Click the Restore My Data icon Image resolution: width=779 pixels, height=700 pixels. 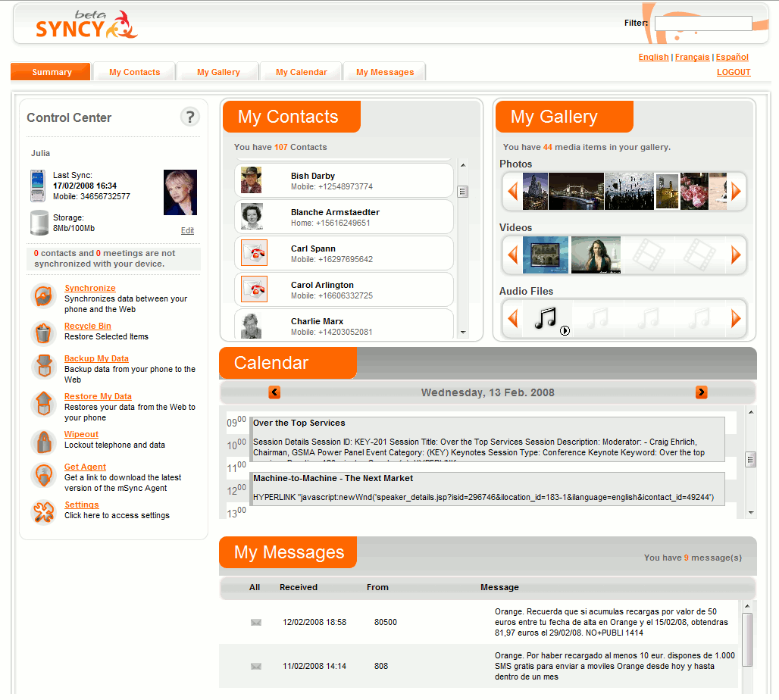pos(43,404)
